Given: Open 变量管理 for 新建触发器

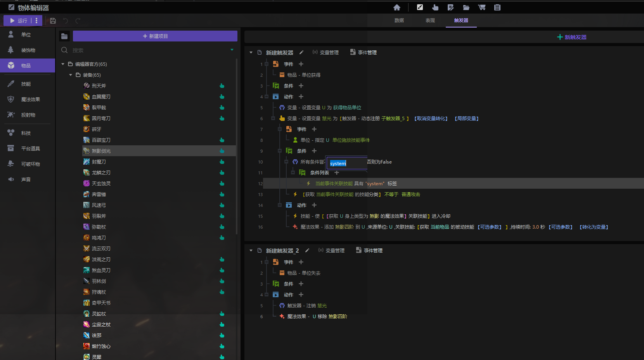Looking at the screenshot, I should pyautogui.click(x=325, y=52).
